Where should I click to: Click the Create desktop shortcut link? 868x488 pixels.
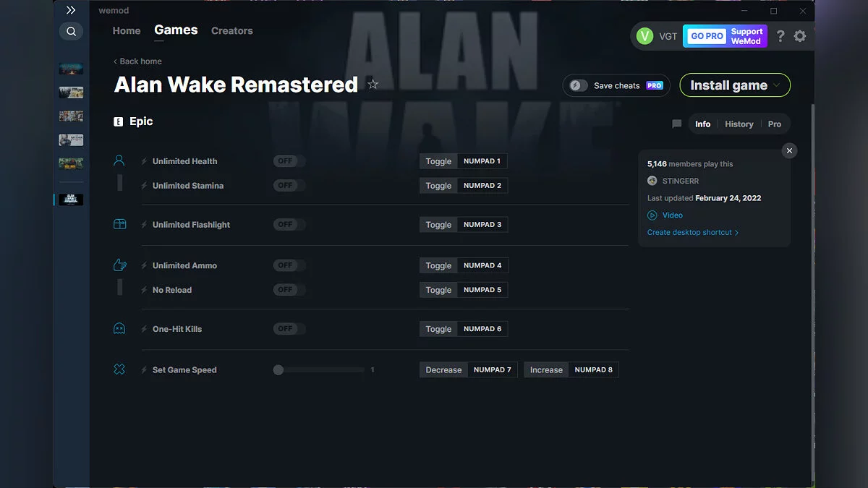pos(689,232)
